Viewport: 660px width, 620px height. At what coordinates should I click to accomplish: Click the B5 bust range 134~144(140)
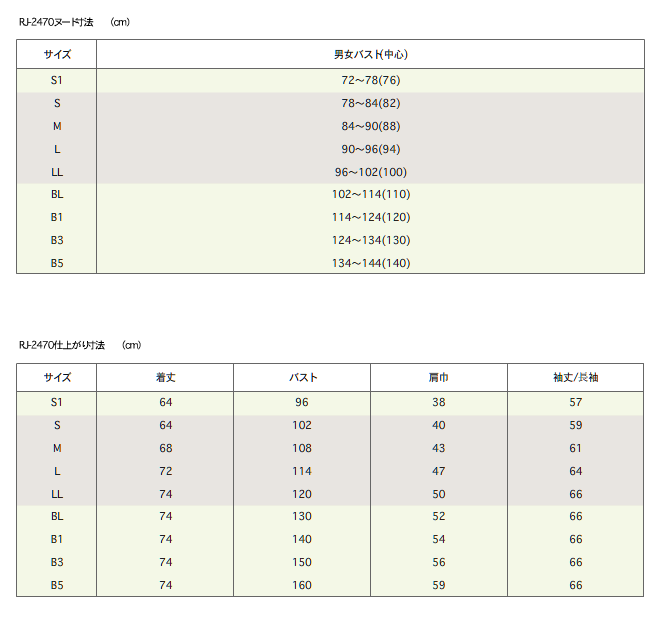[x=370, y=263]
